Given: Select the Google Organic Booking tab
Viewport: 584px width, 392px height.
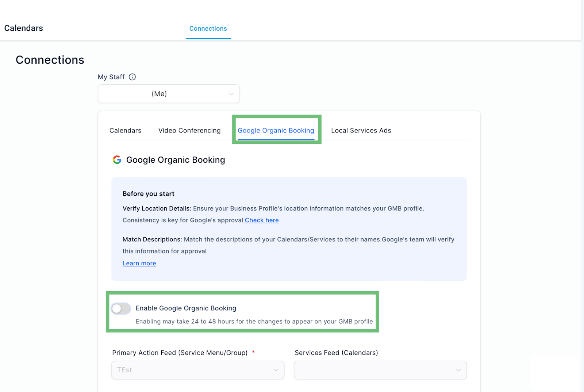Looking at the screenshot, I should [x=276, y=131].
